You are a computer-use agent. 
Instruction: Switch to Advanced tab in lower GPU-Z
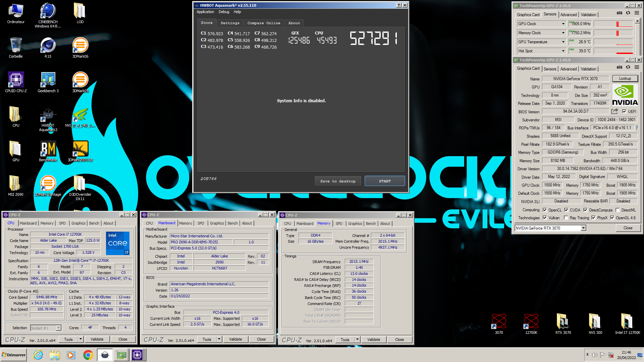(569, 69)
